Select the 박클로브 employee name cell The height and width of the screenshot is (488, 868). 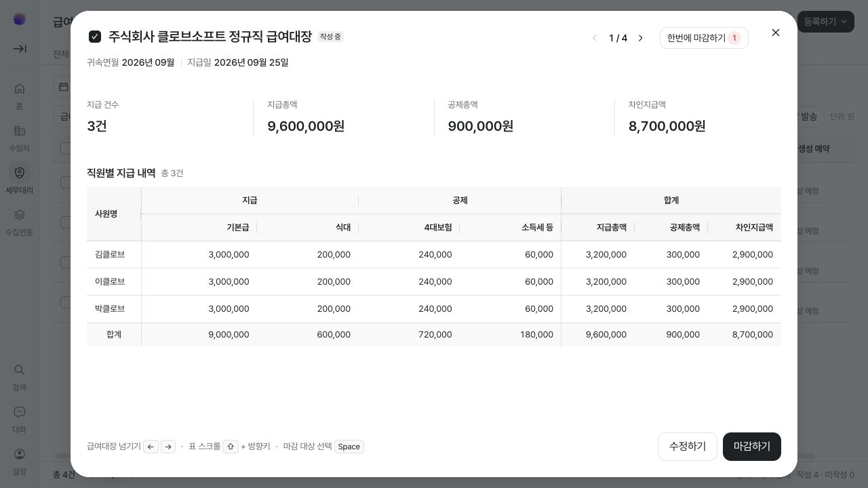114,309
